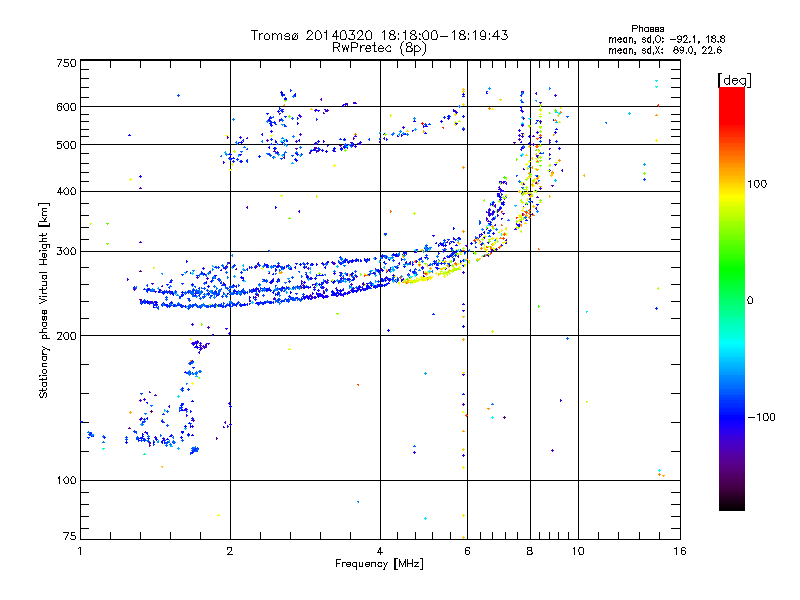Click the 'Phases' header label
The image size is (800, 600).
pyautogui.click(x=647, y=29)
